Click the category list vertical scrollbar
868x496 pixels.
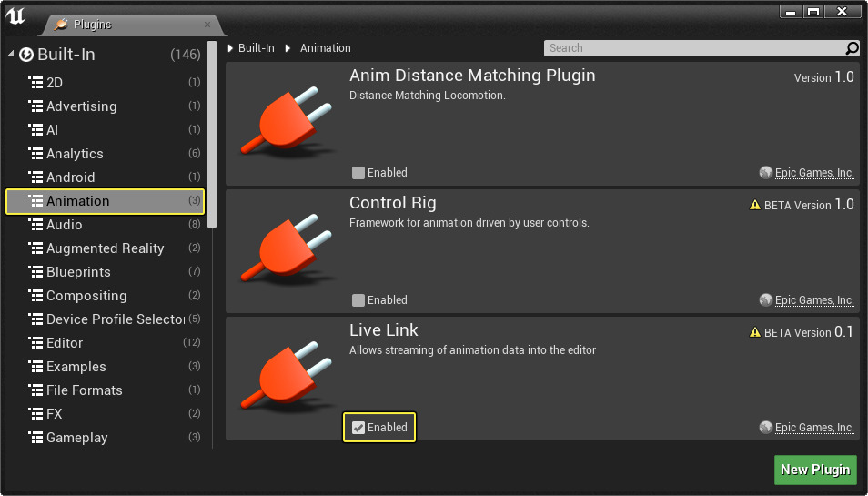[x=212, y=137]
